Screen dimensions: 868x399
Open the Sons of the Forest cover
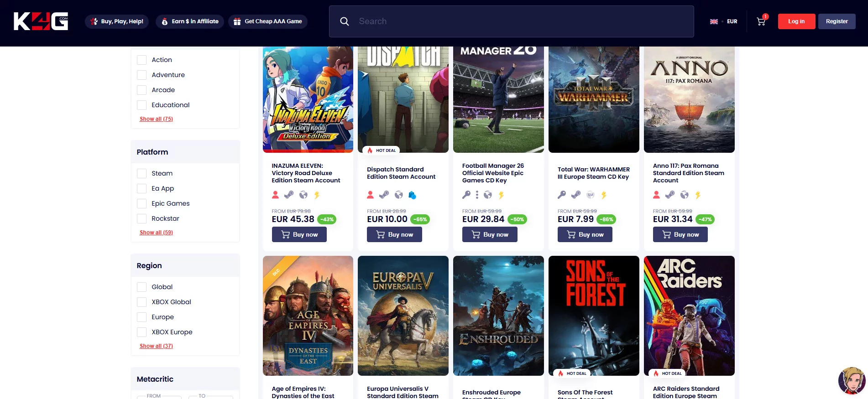[x=594, y=316]
